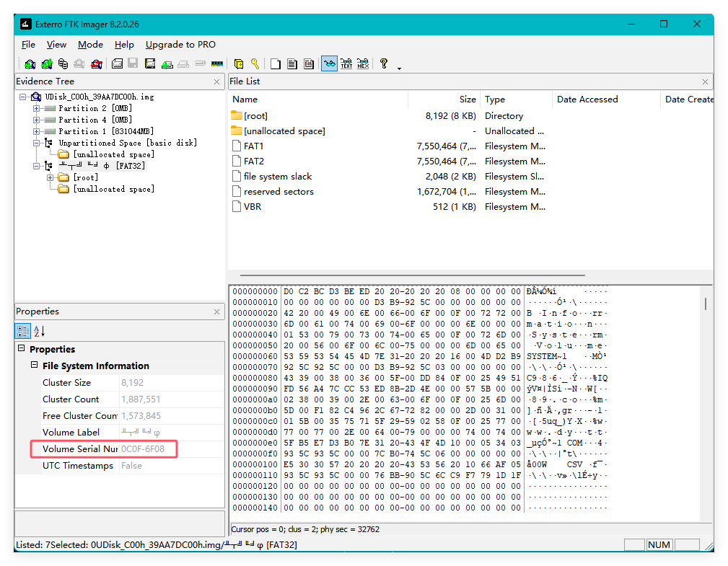Image resolution: width=728 pixels, height=566 pixels.
Task: Toggle automatic file view glasses icon
Action: [x=329, y=64]
